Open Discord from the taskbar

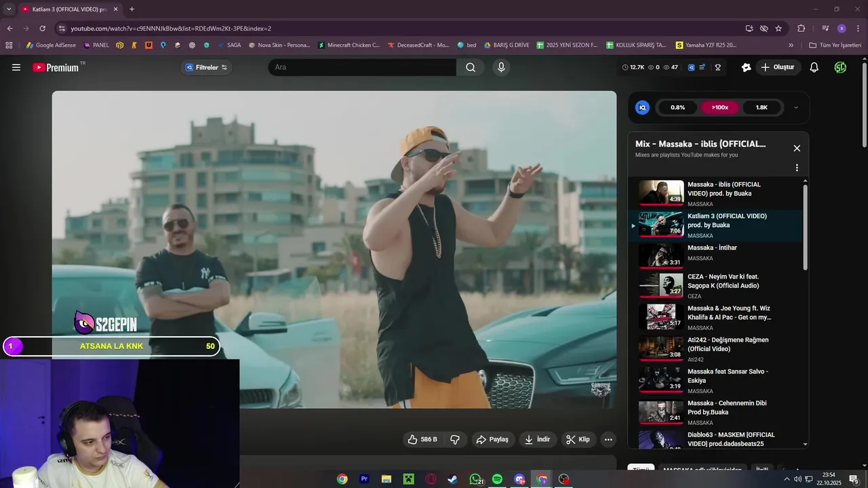[519, 479]
